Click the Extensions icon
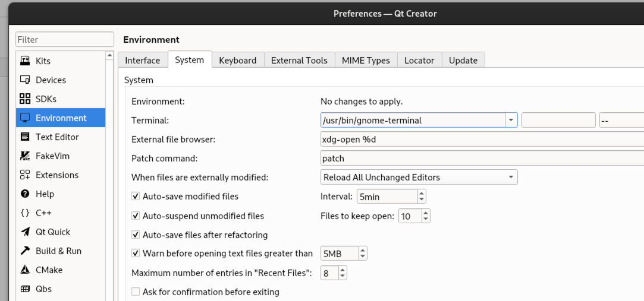 coord(25,175)
